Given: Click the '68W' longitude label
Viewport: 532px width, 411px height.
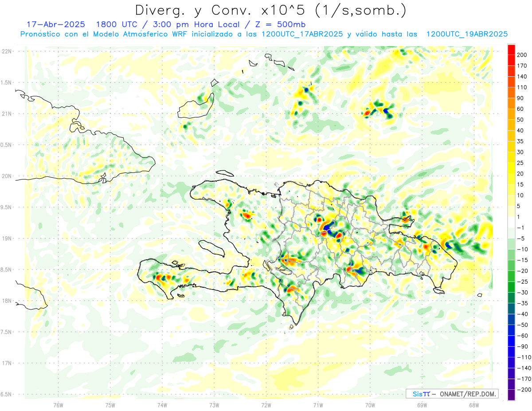Looking at the screenshot, I should point(474,405).
